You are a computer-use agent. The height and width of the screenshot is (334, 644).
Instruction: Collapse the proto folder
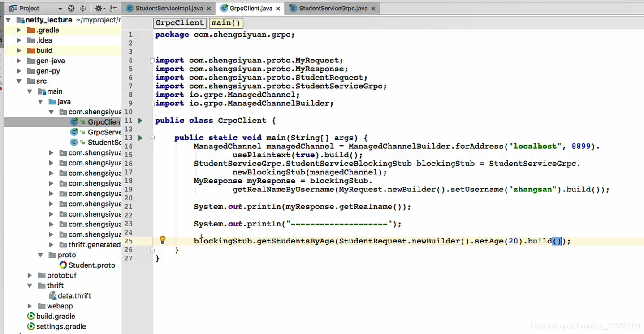40,255
